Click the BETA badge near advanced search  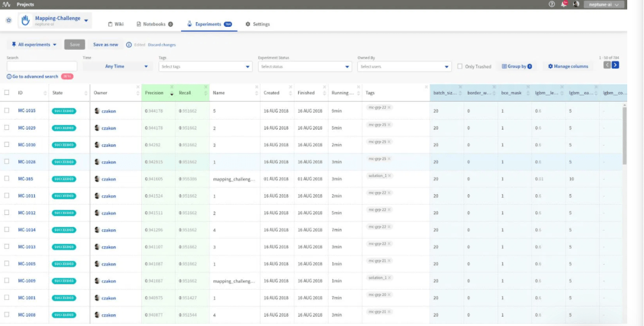click(67, 76)
